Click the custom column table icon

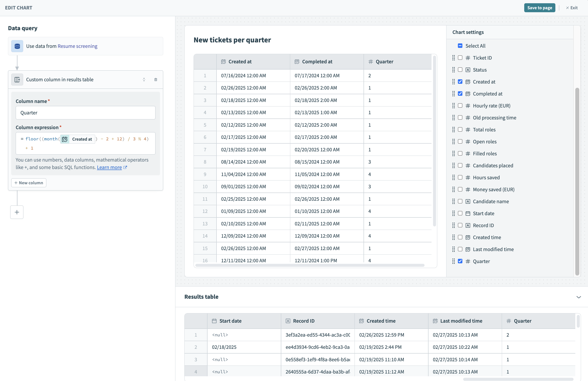pos(17,80)
